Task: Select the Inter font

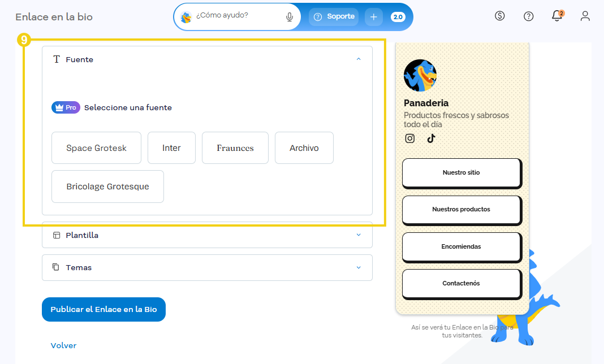Action: tap(171, 148)
